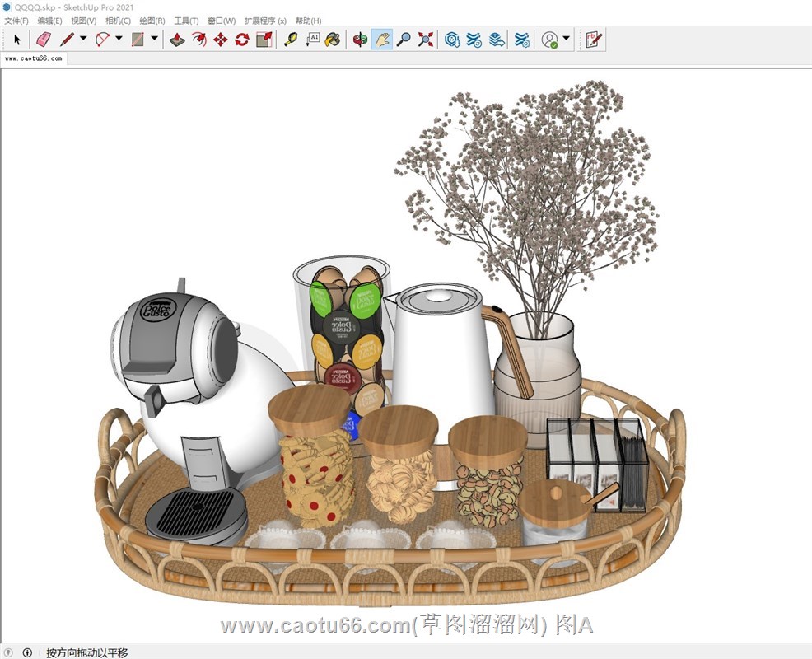Screen dimensions: 812x659
Task: Click the Zoom Extents tool
Action: 426,39
